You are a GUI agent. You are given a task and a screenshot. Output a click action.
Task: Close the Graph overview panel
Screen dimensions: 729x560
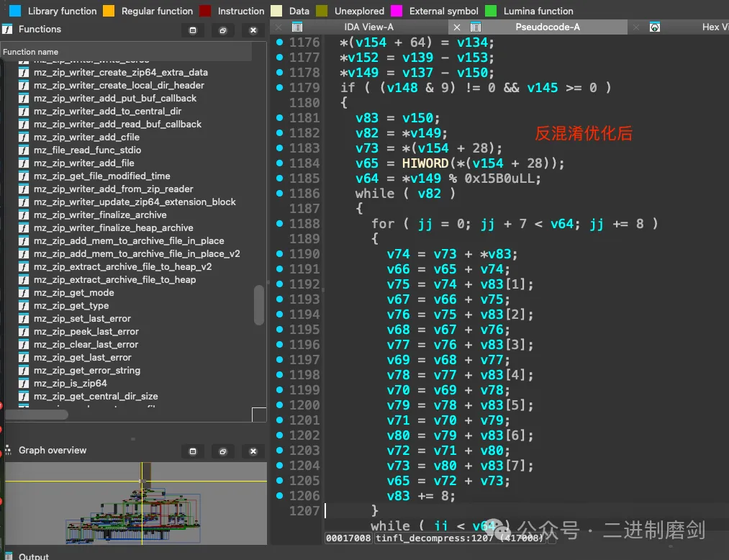point(253,451)
